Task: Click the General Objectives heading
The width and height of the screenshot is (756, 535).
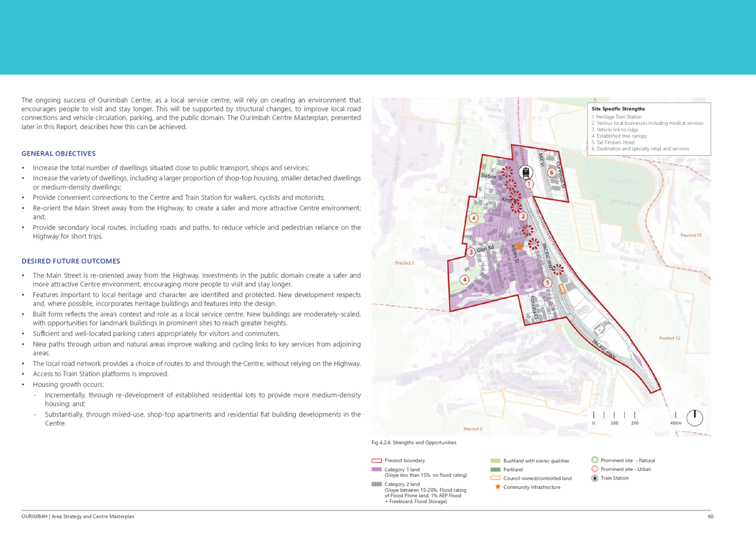Action: pyautogui.click(x=59, y=154)
